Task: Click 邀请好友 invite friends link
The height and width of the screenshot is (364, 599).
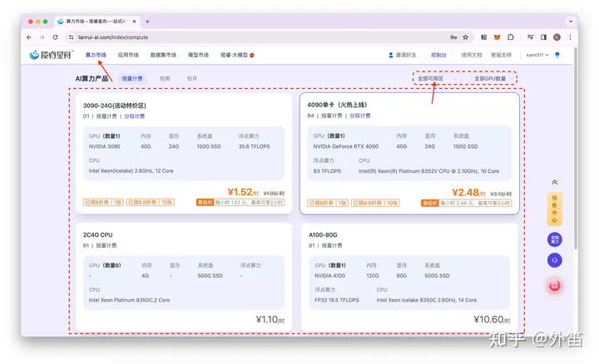Action: click(x=403, y=55)
